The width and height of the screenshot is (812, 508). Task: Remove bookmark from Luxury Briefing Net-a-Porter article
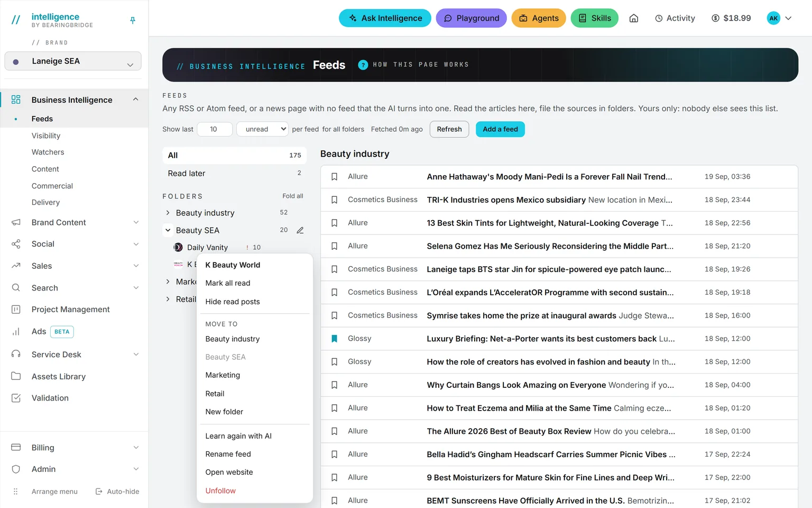pyautogui.click(x=334, y=339)
